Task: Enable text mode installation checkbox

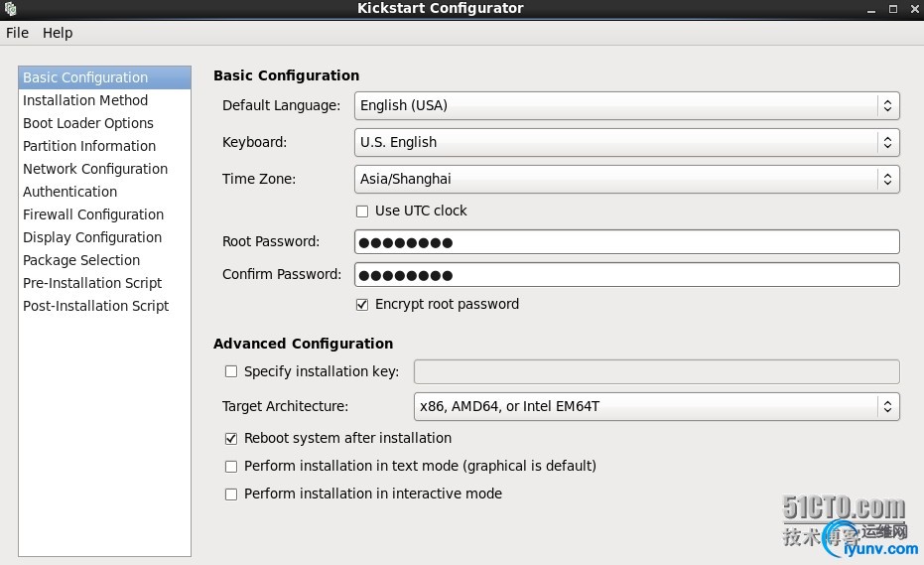Action: pyautogui.click(x=231, y=467)
